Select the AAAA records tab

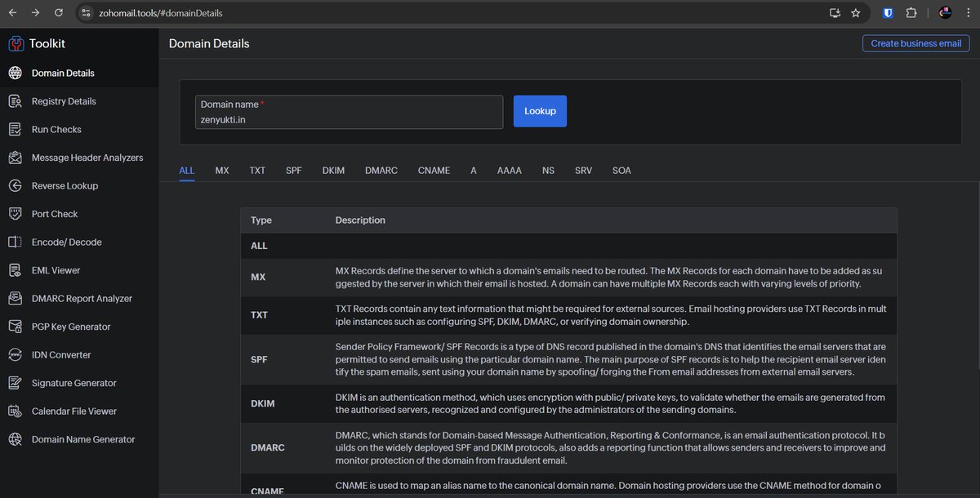[x=510, y=171]
